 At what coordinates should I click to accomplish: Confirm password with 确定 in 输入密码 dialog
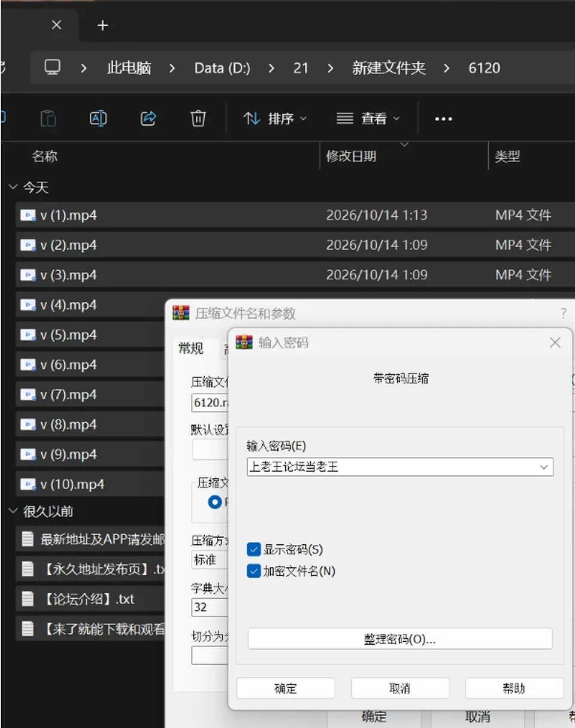click(286, 688)
